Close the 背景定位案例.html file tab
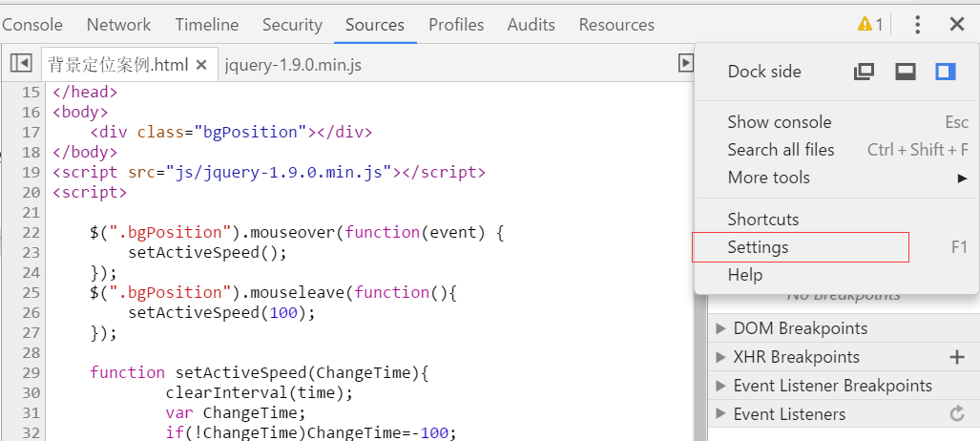 coord(201,64)
